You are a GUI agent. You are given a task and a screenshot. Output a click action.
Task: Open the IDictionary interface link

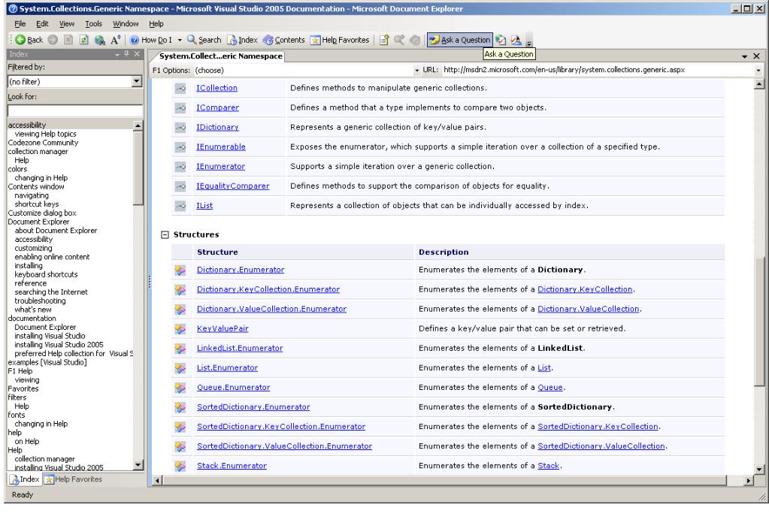[217, 127]
